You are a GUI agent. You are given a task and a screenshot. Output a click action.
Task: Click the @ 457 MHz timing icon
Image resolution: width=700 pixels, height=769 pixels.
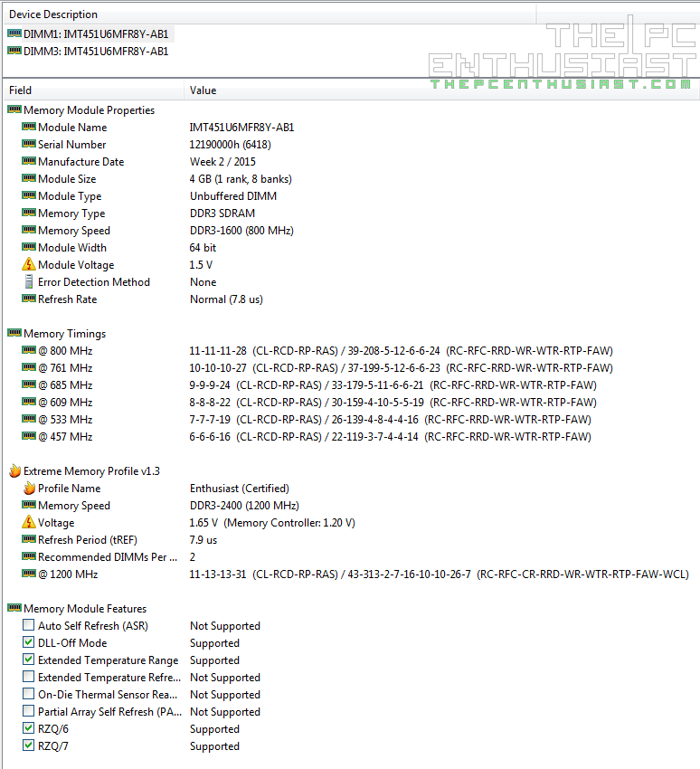(x=29, y=436)
